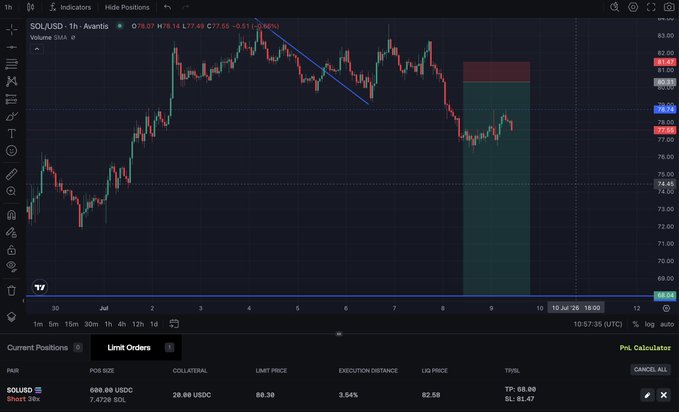Open the timezone menu at the UTC clock
Viewport: 679px width, 412px height.
pos(598,324)
